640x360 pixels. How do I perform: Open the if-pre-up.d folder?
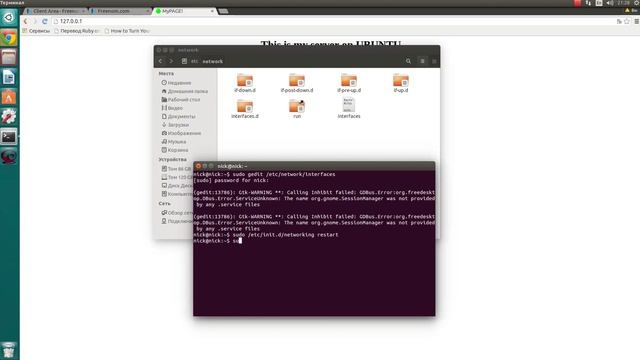pyautogui.click(x=349, y=83)
